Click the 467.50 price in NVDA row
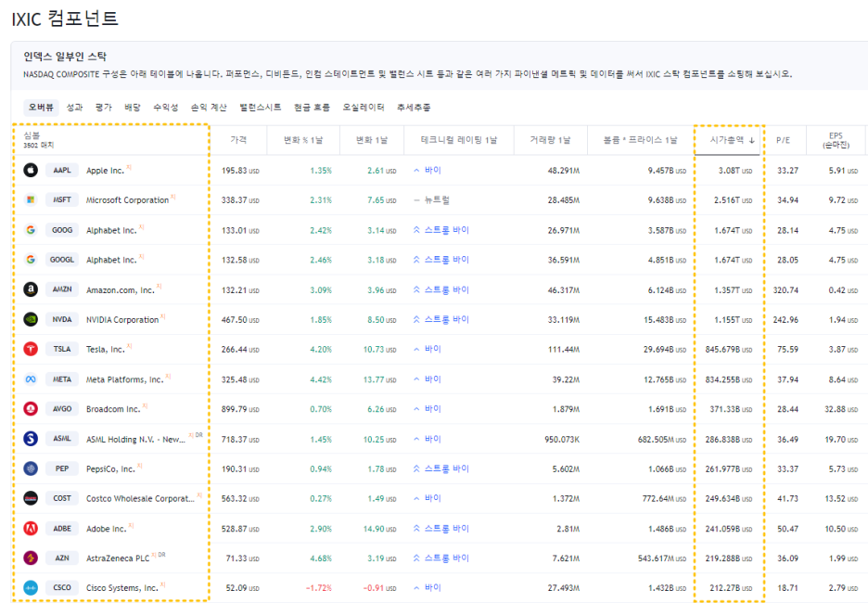The width and height of the screenshot is (868, 603). [x=240, y=320]
